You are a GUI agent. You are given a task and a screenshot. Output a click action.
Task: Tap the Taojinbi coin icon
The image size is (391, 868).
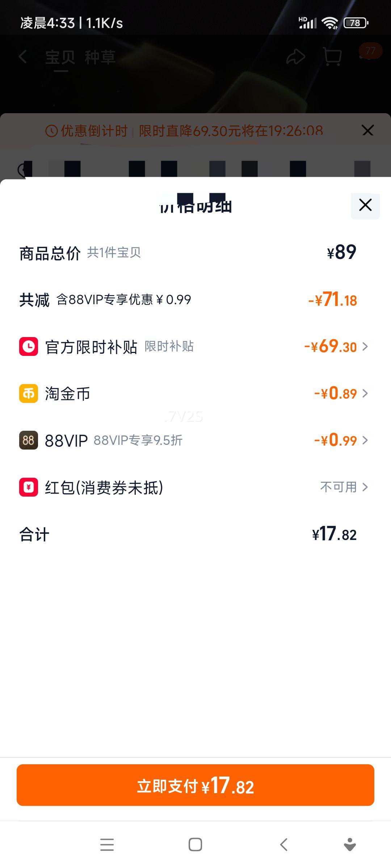(29, 393)
